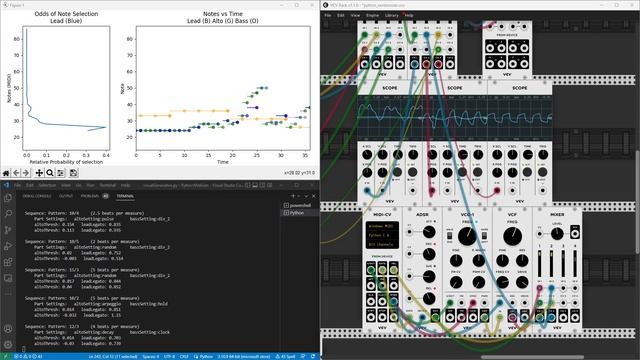Viewport: 640px width, 360px height.
Task: Switch to the OUTPUT panel tab
Action: click(x=66, y=196)
